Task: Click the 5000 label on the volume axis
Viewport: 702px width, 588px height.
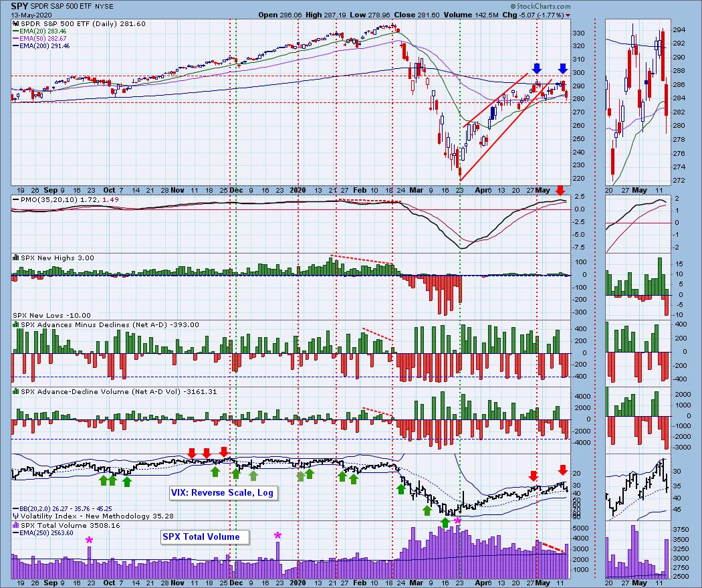Action: coord(580,528)
